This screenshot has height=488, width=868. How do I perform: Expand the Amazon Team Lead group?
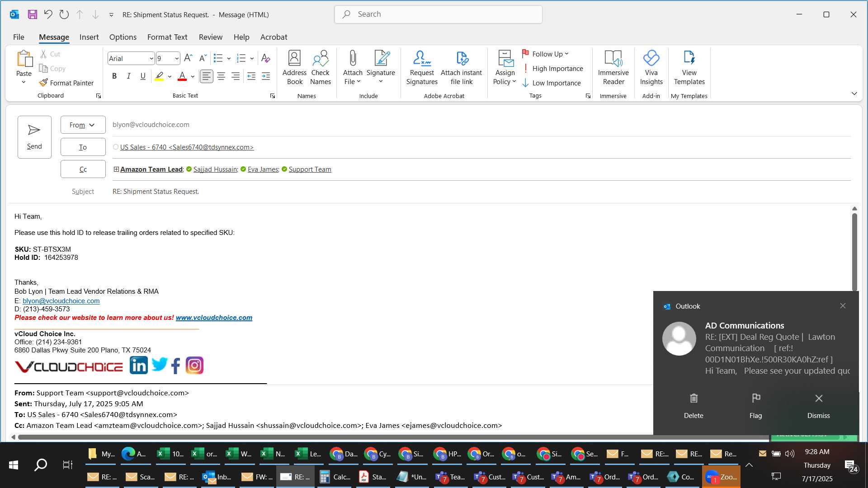click(x=116, y=169)
